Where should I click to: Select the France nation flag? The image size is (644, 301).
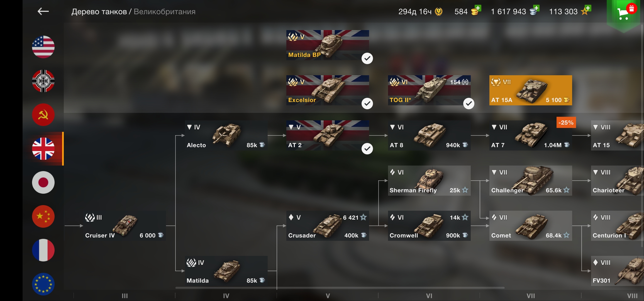(43, 250)
